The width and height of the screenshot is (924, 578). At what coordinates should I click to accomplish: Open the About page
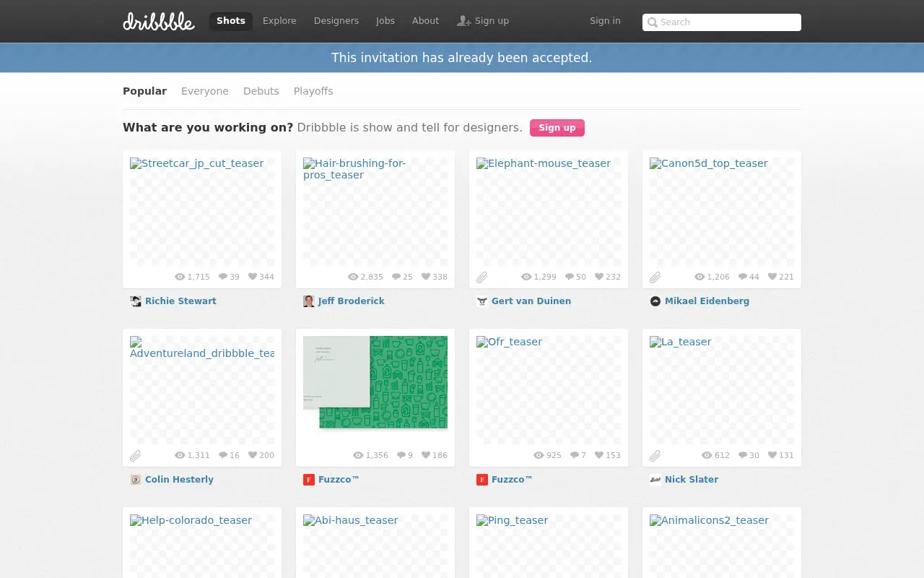[425, 21]
